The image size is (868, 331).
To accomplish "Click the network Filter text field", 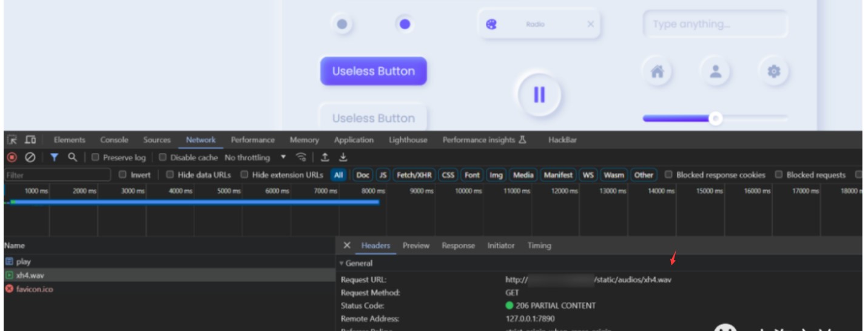I will tap(57, 175).
